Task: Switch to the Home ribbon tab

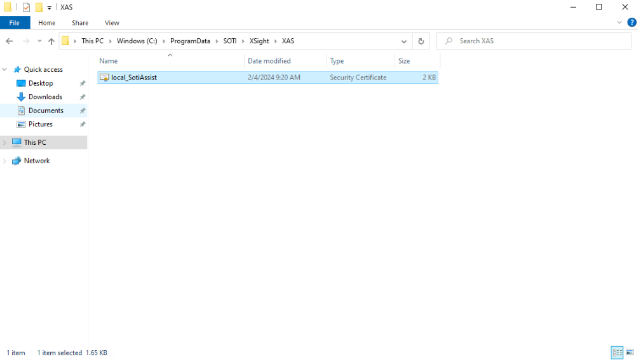Action: [46, 23]
